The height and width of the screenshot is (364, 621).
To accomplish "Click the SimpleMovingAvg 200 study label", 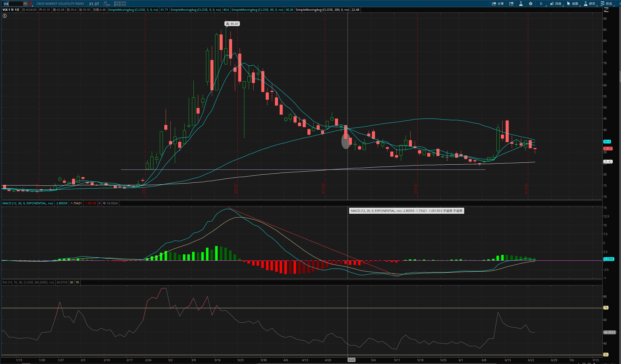I will pos(322,10).
